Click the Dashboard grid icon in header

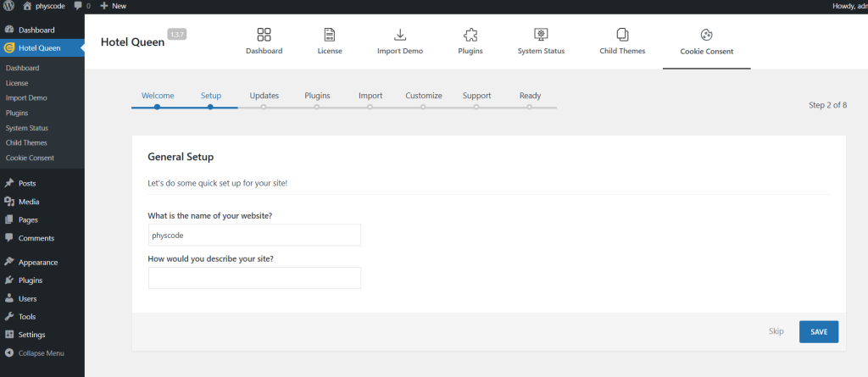tap(264, 35)
